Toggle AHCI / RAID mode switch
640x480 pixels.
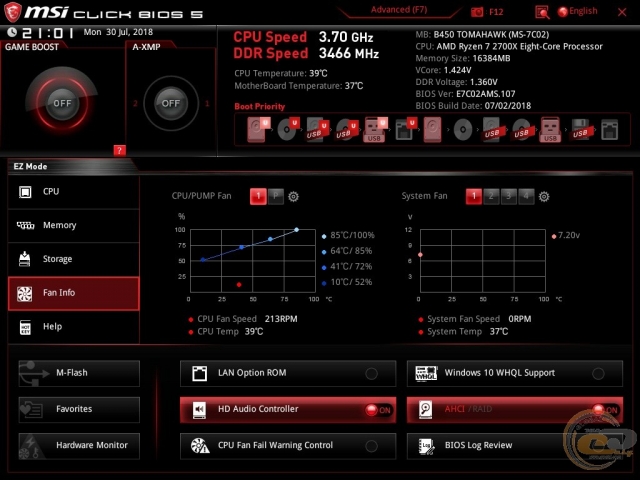(x=606, y=410)
